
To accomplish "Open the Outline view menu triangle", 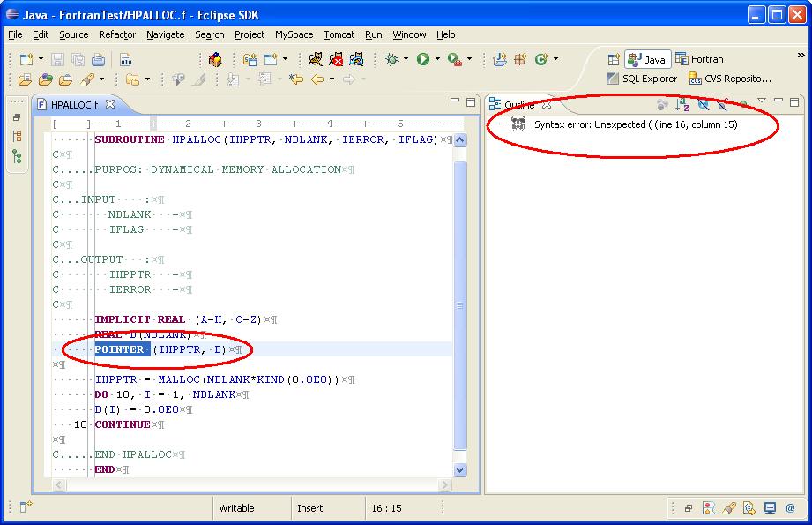I will pyautogui.click(x=761, y=101).
